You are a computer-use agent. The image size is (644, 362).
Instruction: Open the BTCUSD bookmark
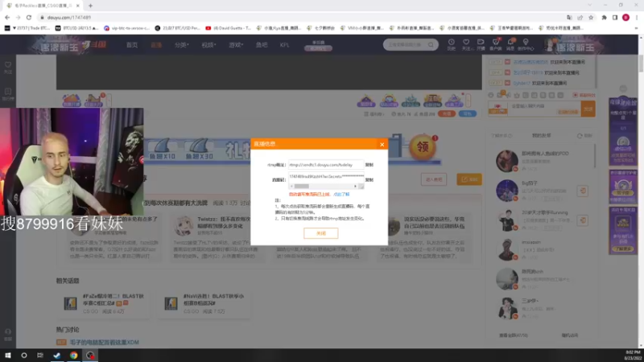click(x=76, y=28)
